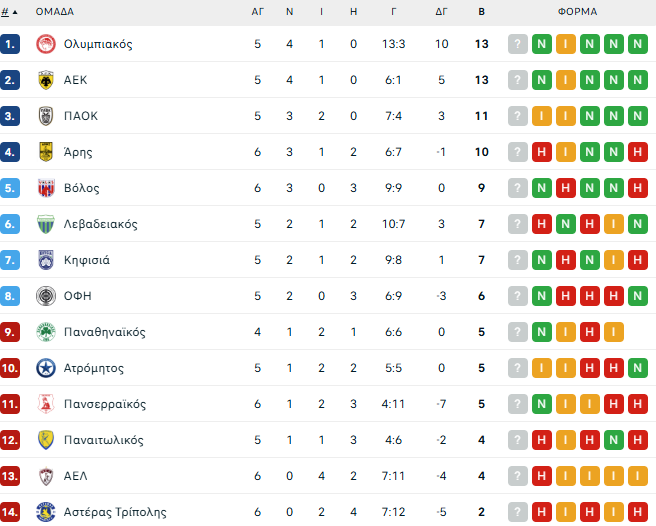Screen dimensions: 656x526
Task: Click the rank 1 position badge
Action: [10, 44]
